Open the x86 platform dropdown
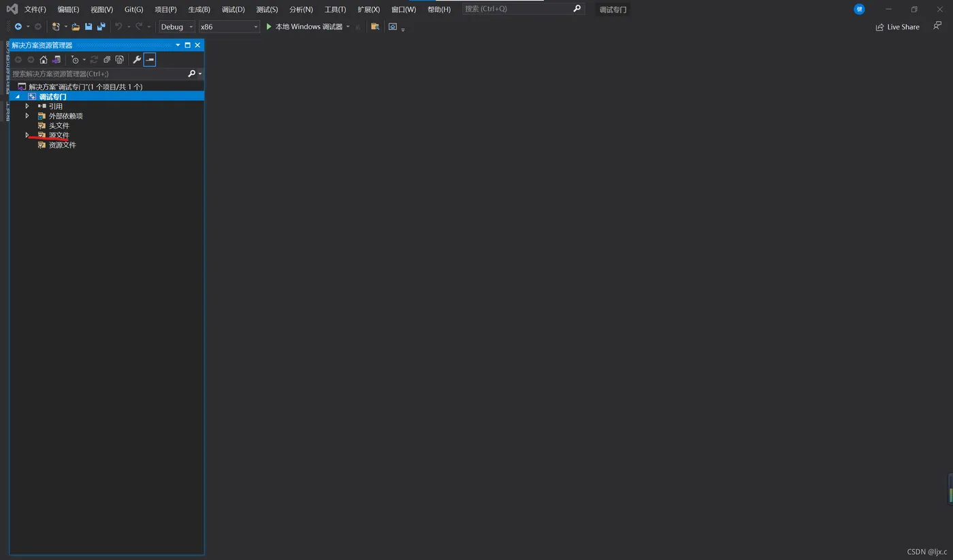Image resolution: width=953 pixels, height=560 pixels. point(229,27)
